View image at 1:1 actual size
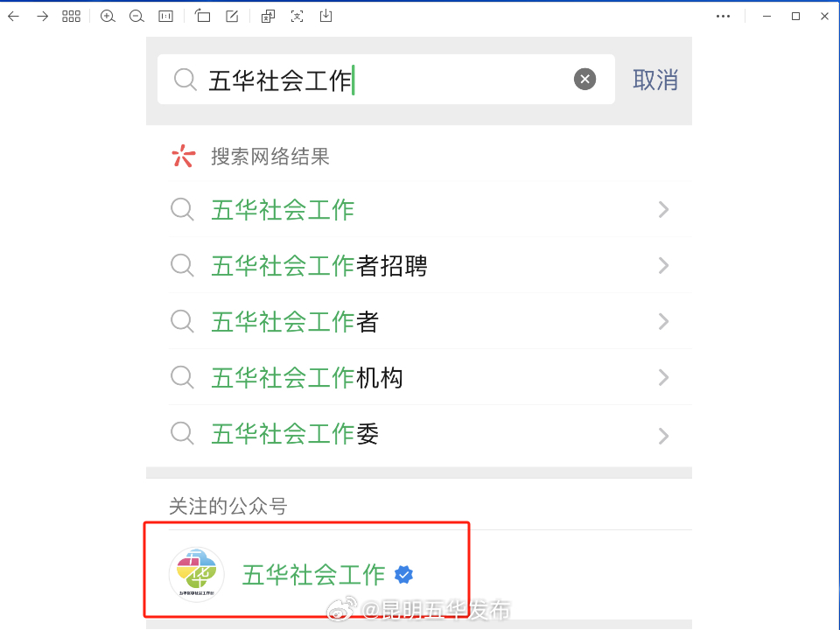The width and height of the screenshot is (840, 630). pyautogui.click(x=165, y=16)
